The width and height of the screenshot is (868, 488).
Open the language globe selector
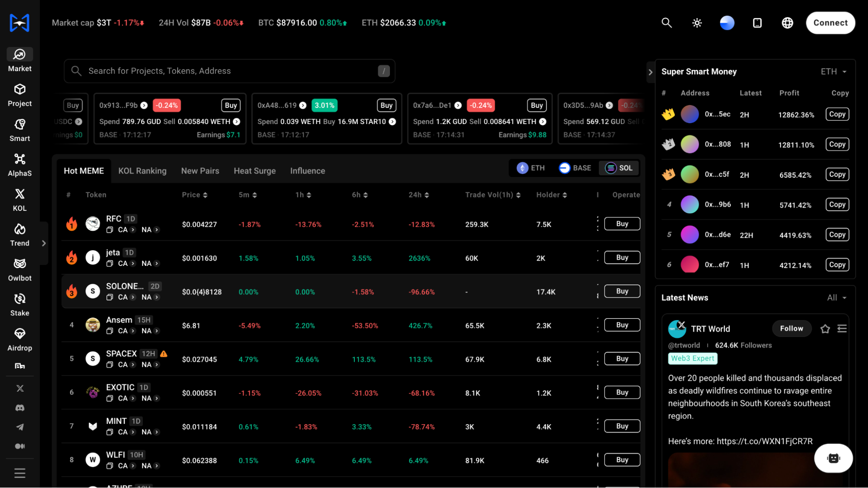787,23
